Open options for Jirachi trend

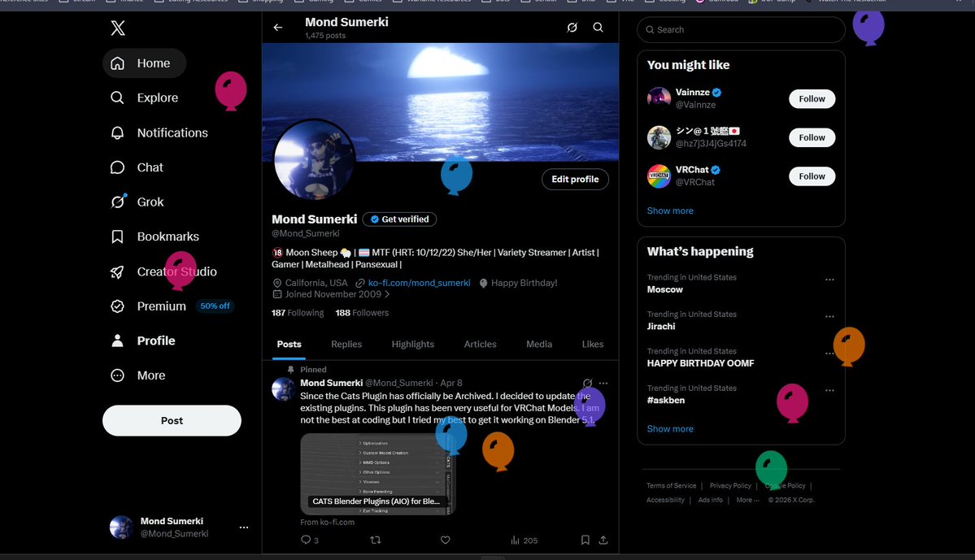click(x=829, y=316)
